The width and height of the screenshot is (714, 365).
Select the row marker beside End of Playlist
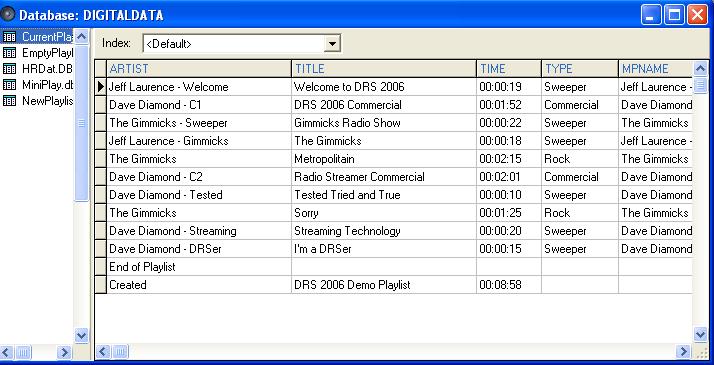(x=101, y=267)
